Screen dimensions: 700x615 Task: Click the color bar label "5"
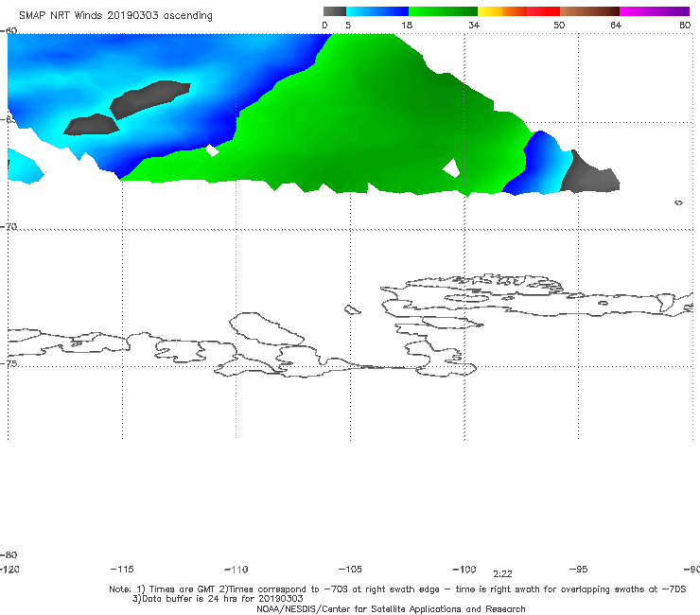point(348,26)
